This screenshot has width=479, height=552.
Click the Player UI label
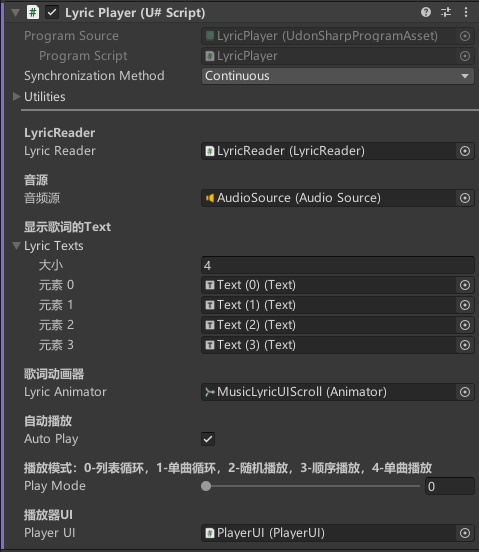point(50,533)
